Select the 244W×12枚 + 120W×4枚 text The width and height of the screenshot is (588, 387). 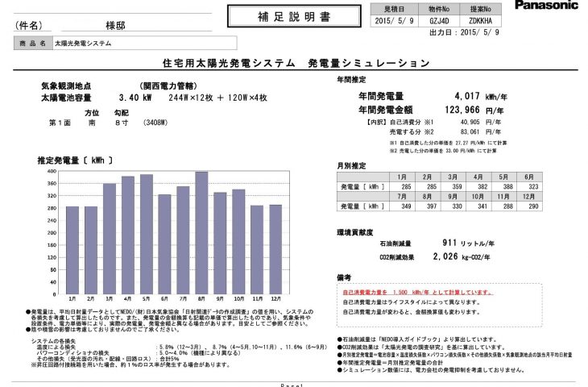217,98
